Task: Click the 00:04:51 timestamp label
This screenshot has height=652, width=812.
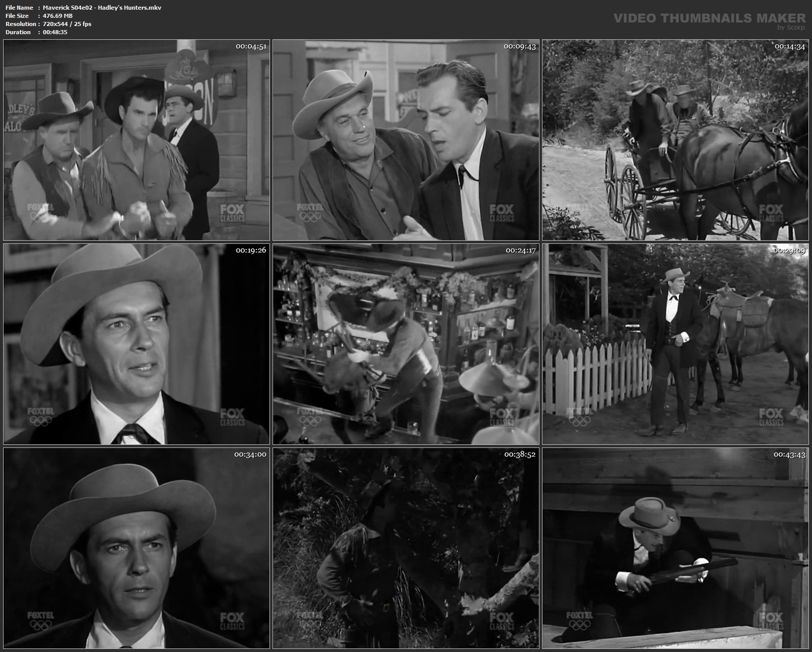Action: (251, 46)
